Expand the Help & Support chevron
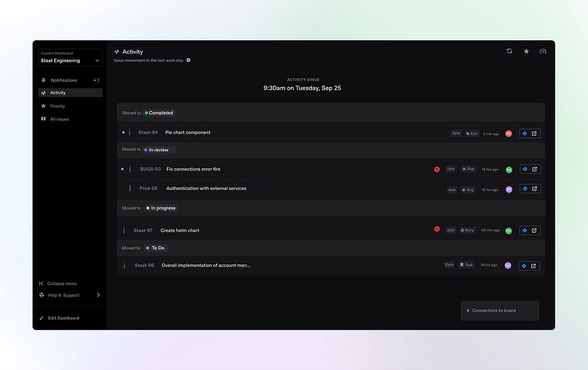Viewport: 588px width, 370px height. pos(98,295)
